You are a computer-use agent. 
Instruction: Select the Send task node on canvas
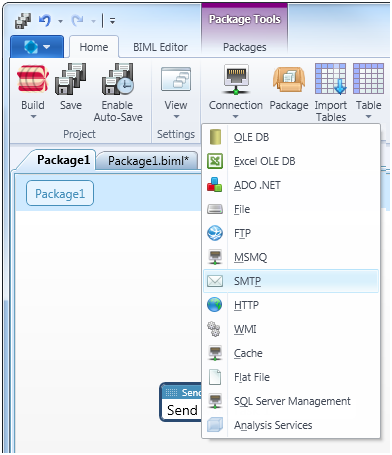(181, 402)
